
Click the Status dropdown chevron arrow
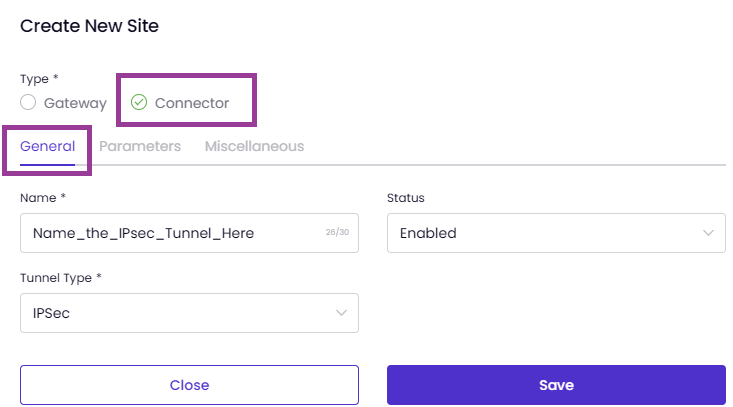pyautogui.click(x=708, y=233)
